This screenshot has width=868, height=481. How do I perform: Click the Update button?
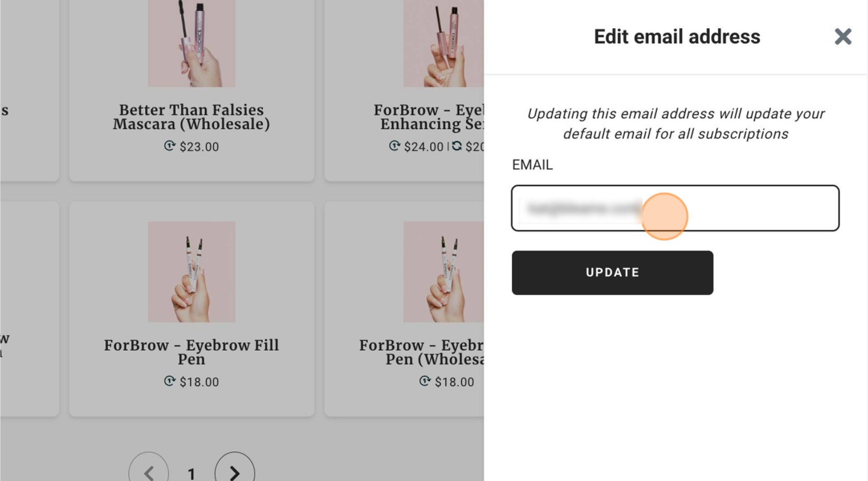(x=612, y=273)
